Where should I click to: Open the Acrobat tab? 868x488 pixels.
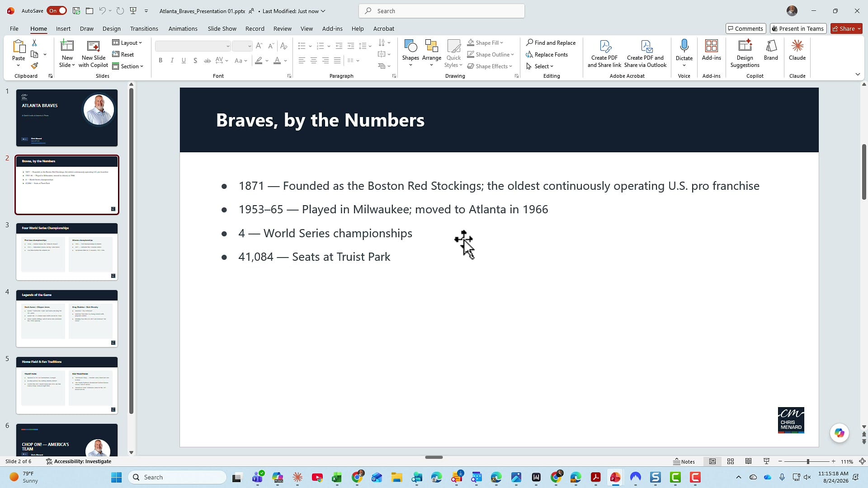(x=383, y=28)
